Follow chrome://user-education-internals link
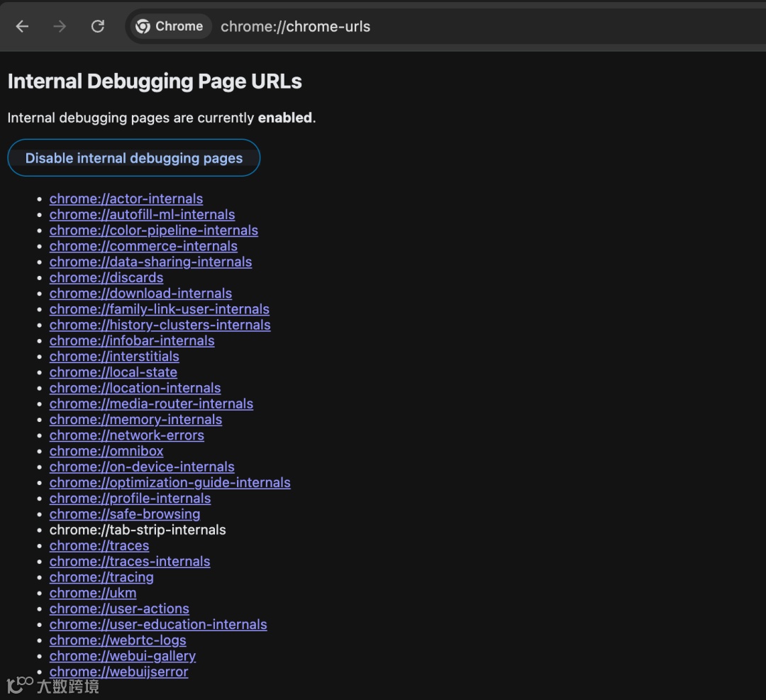Screen dimensions: 766x700 158,624
